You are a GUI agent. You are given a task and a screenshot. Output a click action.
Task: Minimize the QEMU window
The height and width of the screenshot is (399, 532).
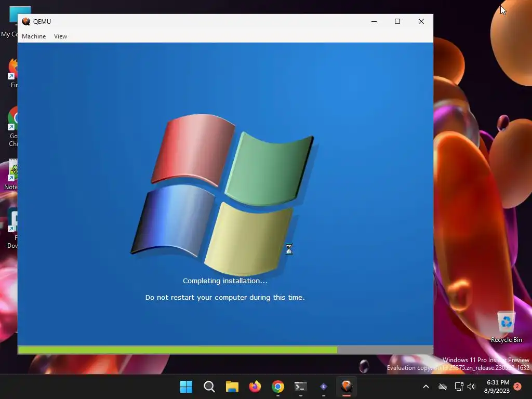pyautogui.click(x=374, y=21)
